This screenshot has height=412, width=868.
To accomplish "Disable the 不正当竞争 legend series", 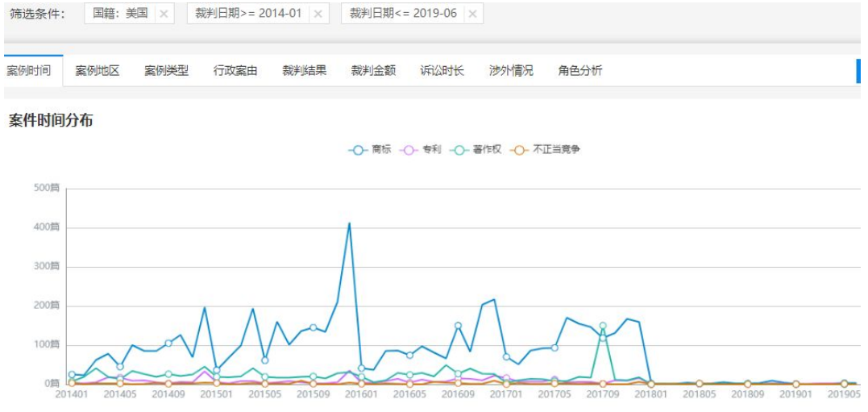I will click(546, 149).
